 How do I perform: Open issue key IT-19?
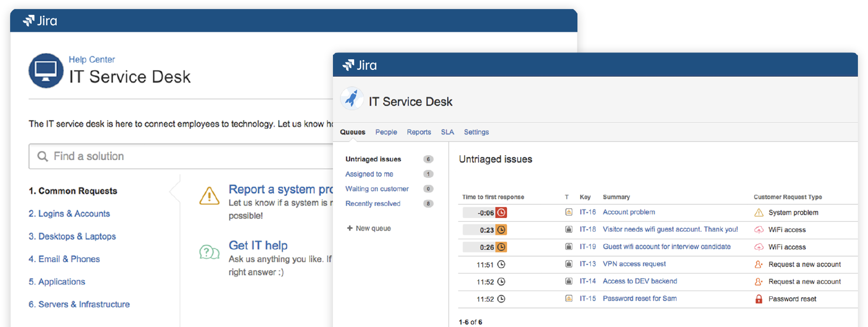click(587, 247)
